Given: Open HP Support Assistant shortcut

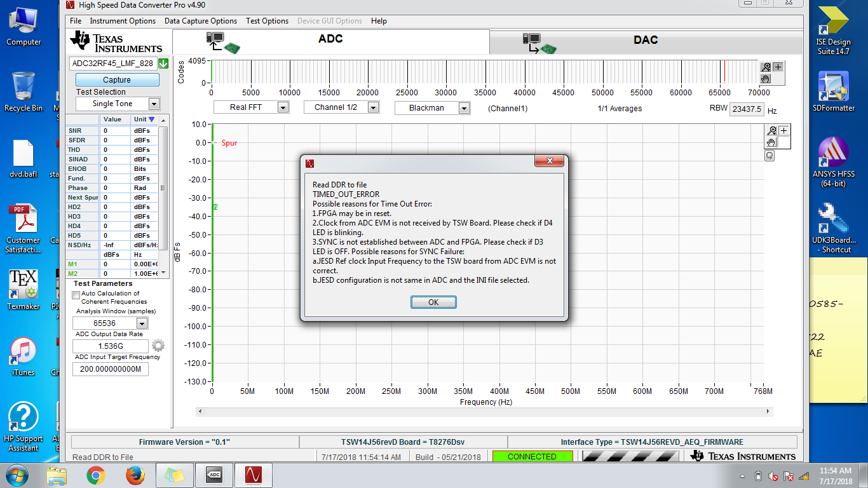Looking at the screenshot, I should click(24, 427).
